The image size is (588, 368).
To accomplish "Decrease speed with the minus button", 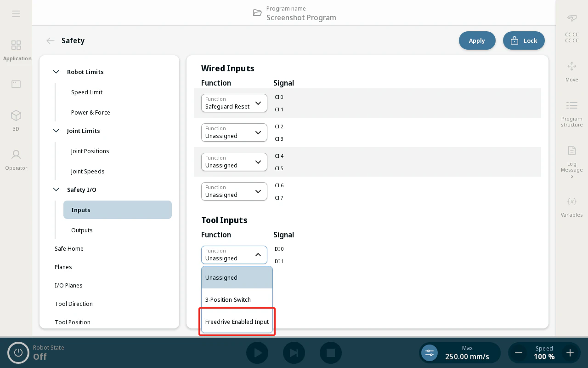I will [519, 353].
